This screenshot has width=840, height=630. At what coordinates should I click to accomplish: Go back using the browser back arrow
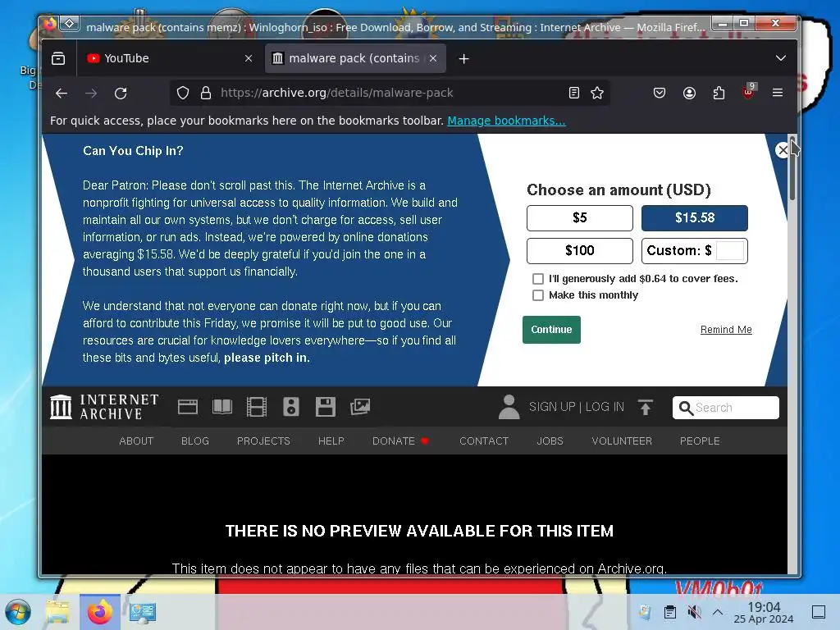pyautogui.click(x=62, y=94)
